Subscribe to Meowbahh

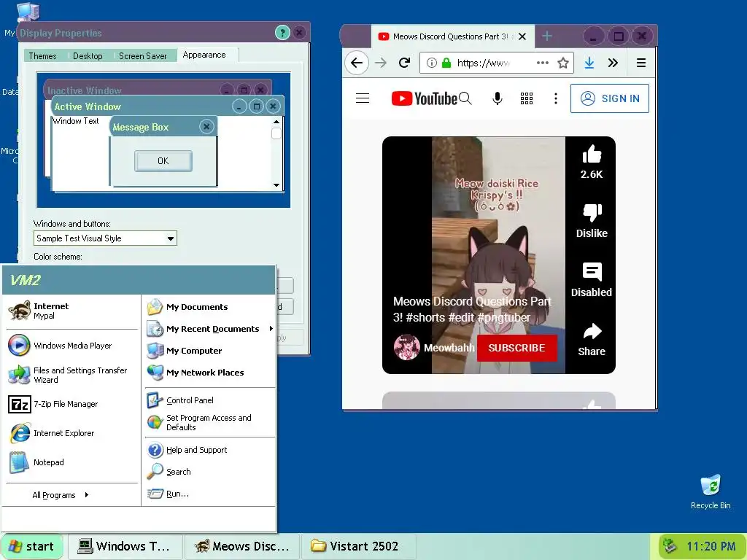click(x=517, y=348)
